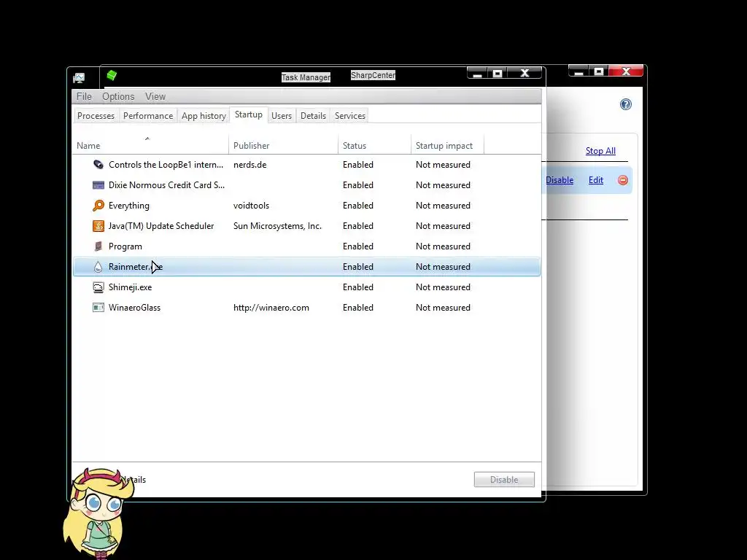Click Sun Microsystems, Inc. publisher cell

277,226
